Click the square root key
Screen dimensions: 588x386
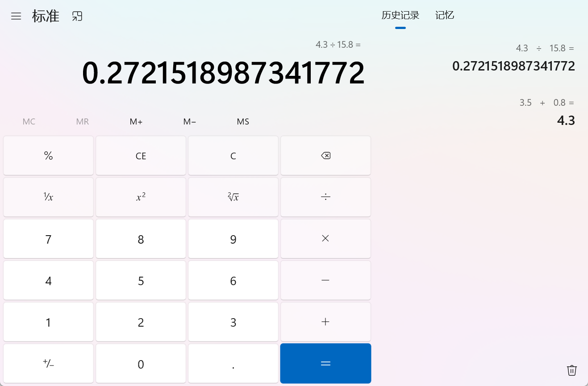point(233,197)
